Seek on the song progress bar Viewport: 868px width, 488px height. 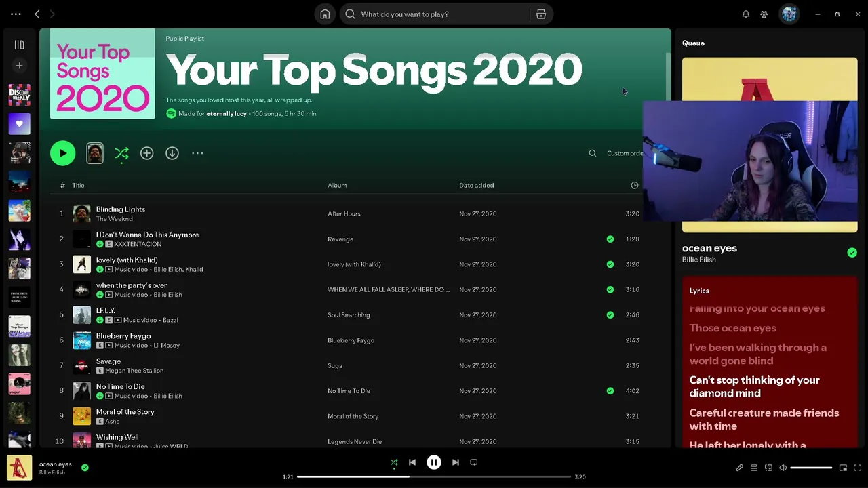point(434,477)
